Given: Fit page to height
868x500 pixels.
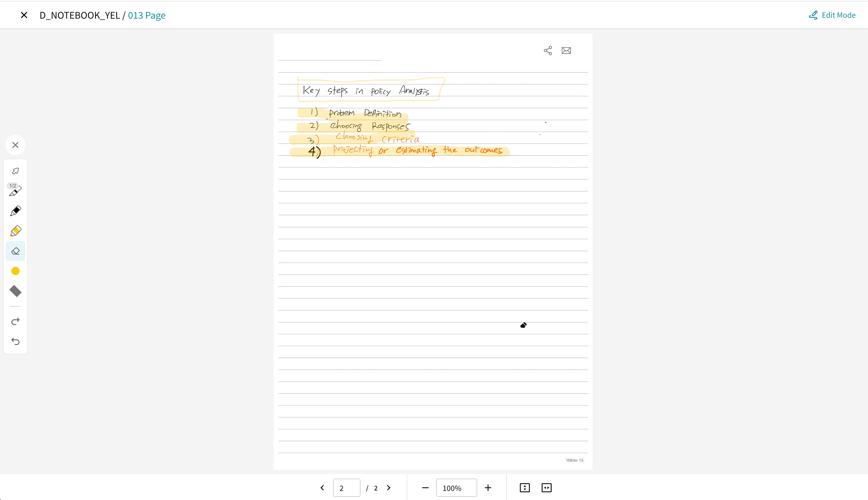Looking at the screenshot, I should 525,488.
